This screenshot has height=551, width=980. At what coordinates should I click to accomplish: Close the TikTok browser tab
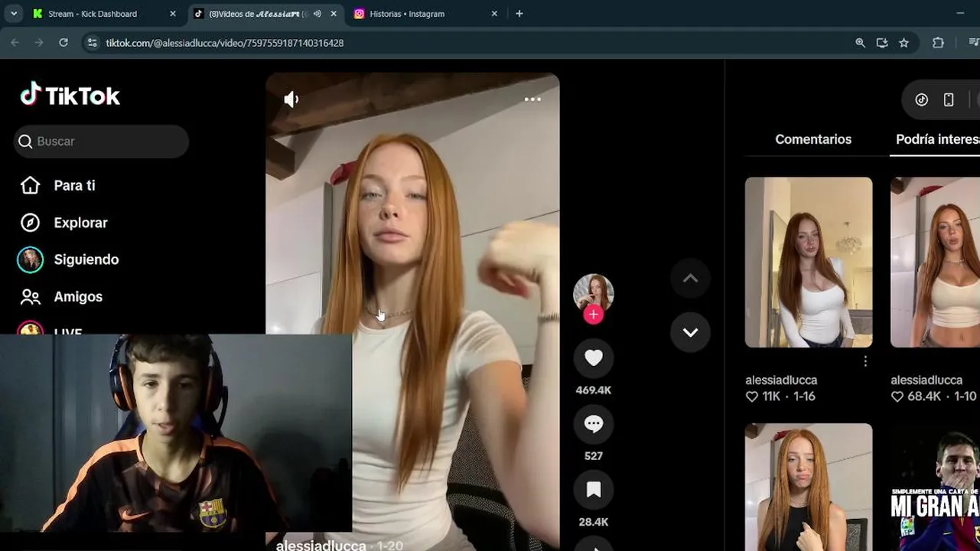pyautogui.click(x=333, y=14)
